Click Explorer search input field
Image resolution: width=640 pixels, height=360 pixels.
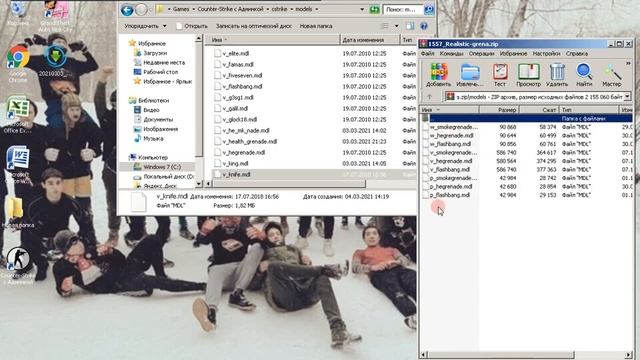pos(402,9)
